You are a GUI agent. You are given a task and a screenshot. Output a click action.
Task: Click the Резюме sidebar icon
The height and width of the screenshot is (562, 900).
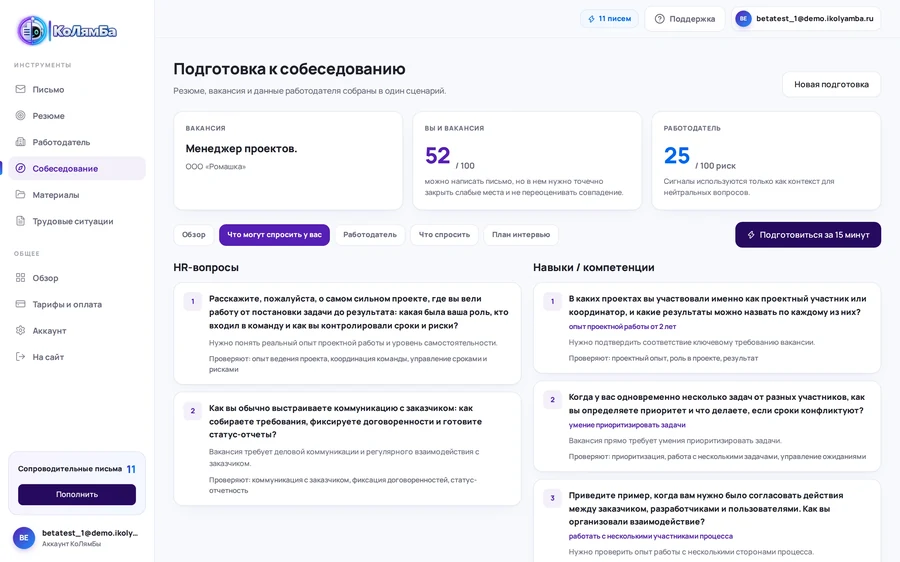21,115
